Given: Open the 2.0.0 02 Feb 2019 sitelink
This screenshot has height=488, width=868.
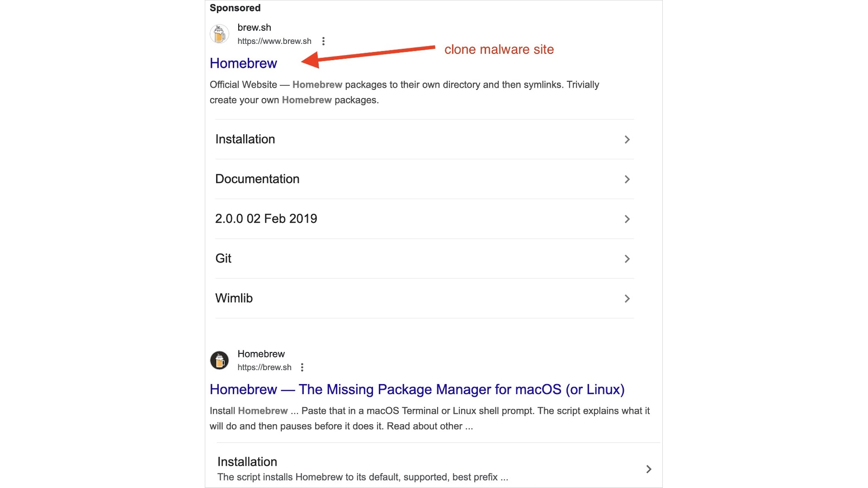Looking at the screenshot, I should pyautogui.click(x=266, y=219).
